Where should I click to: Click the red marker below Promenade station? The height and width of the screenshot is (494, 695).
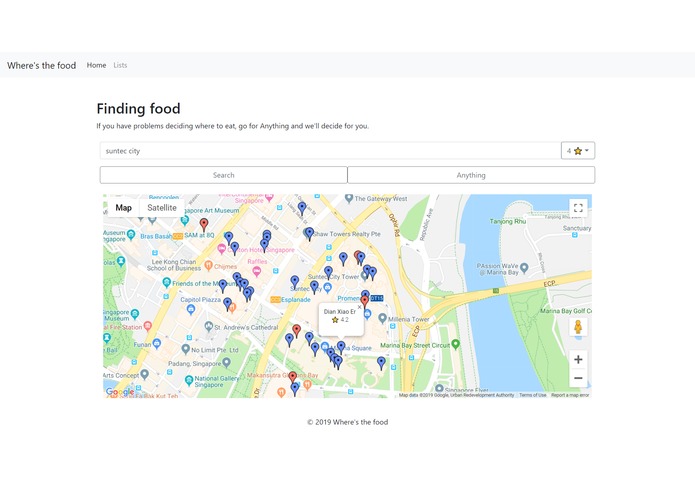click(364, 302)
